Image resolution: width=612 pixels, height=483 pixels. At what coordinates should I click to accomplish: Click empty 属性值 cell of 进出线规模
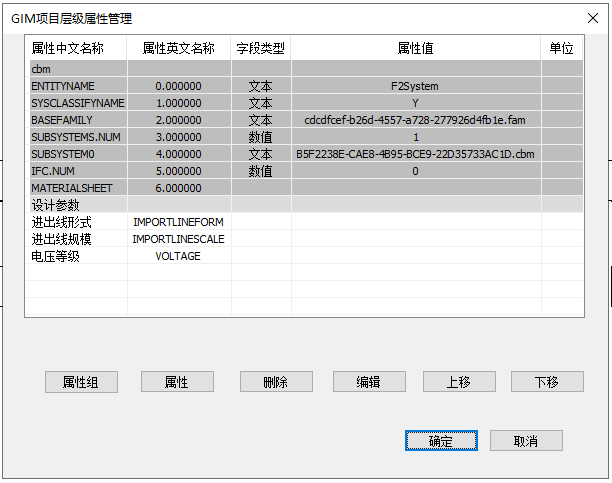pos(416,239)
